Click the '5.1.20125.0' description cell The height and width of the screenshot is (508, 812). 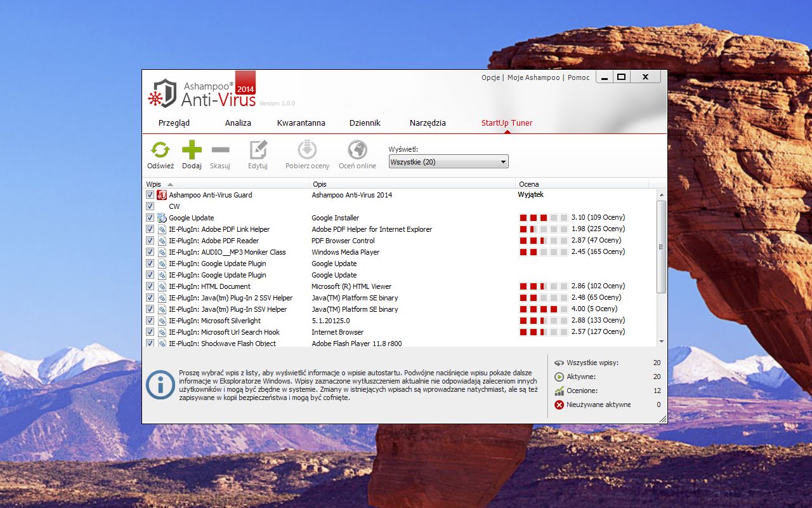click(x=331, y=321)
